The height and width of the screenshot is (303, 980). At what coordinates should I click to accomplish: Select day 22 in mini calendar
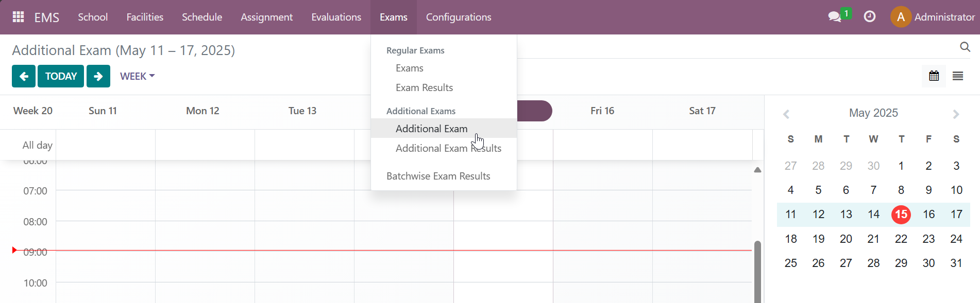pos(901,239)
